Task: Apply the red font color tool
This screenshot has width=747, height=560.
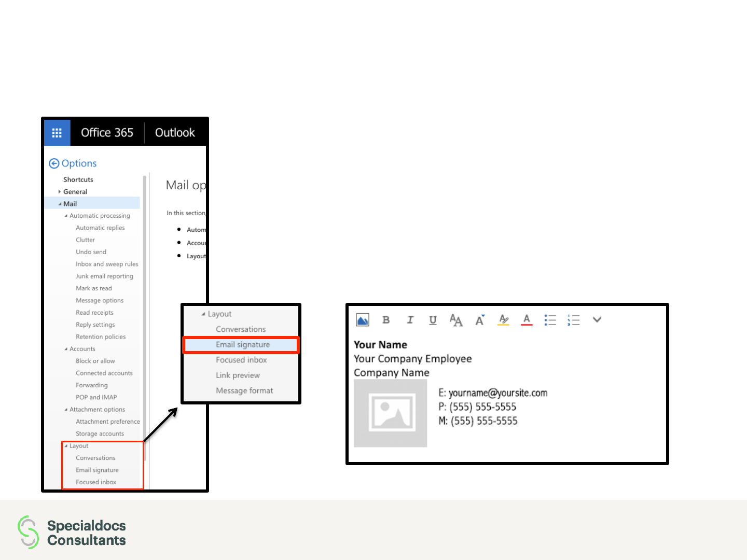Action: pyautogui.click(x=527, y=320)
